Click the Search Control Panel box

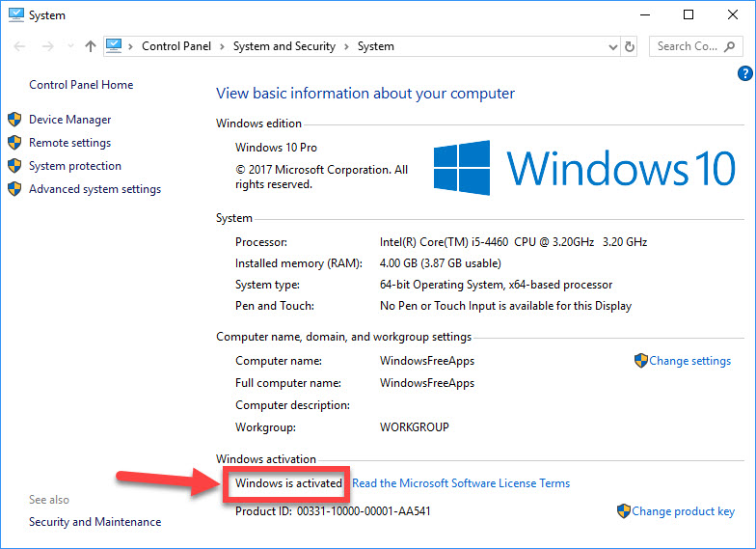[696, 46]
